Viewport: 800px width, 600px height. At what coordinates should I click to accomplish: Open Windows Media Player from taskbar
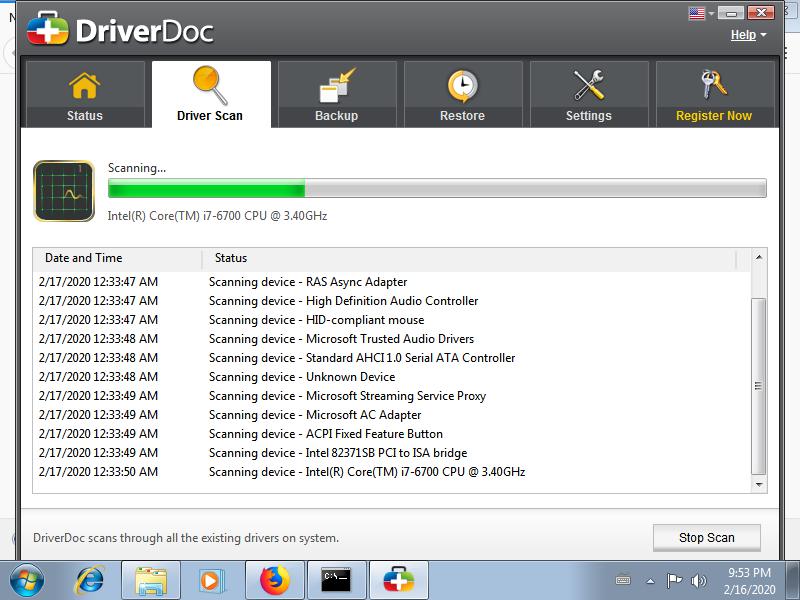[211, 581]
